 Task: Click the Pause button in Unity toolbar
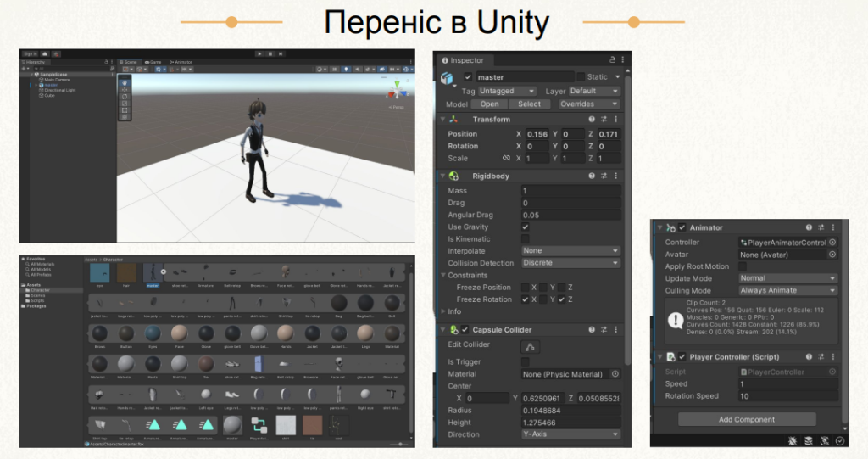[270, 53]
